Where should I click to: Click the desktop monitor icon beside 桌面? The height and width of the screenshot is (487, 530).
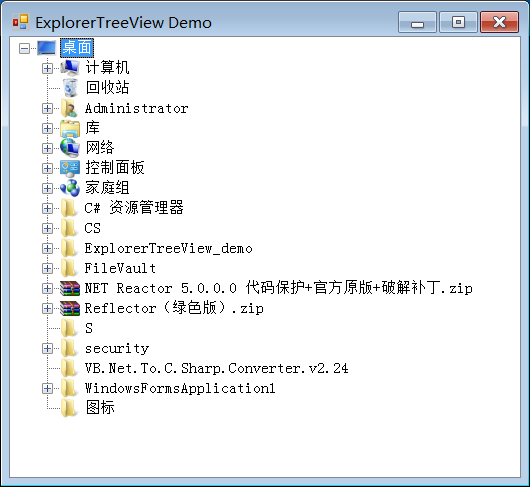click(x=47, y=48)
